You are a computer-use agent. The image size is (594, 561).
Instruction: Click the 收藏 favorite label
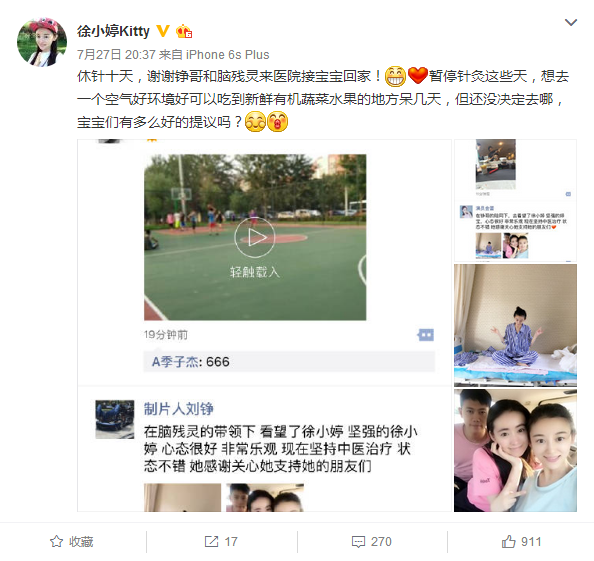click(x=81, y=542)
